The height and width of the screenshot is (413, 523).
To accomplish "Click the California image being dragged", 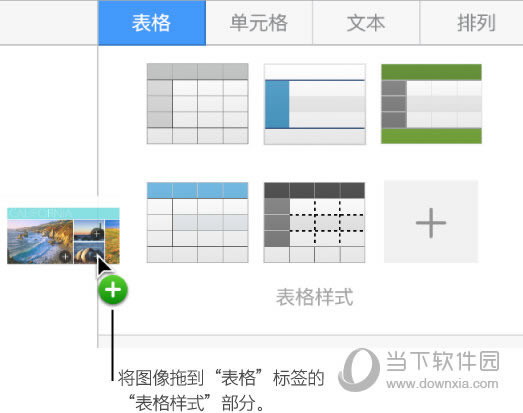I will click(63, 236).
